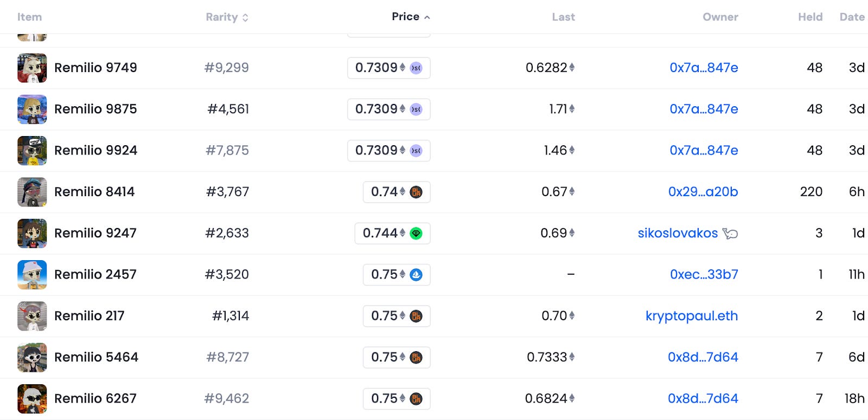The image size is (868, 420).
Task: Click the Item column header
Action: 29,17
